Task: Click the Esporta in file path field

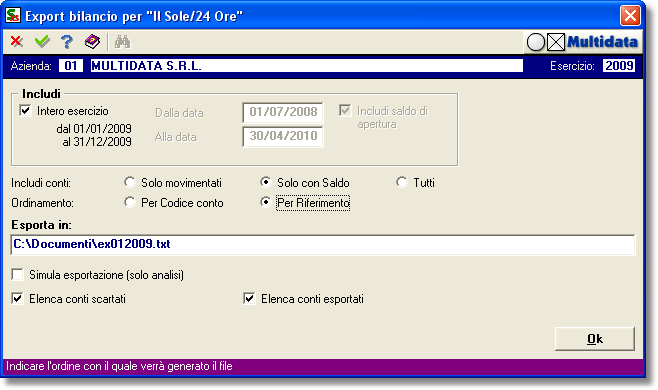Action: [x=323, y=245]
